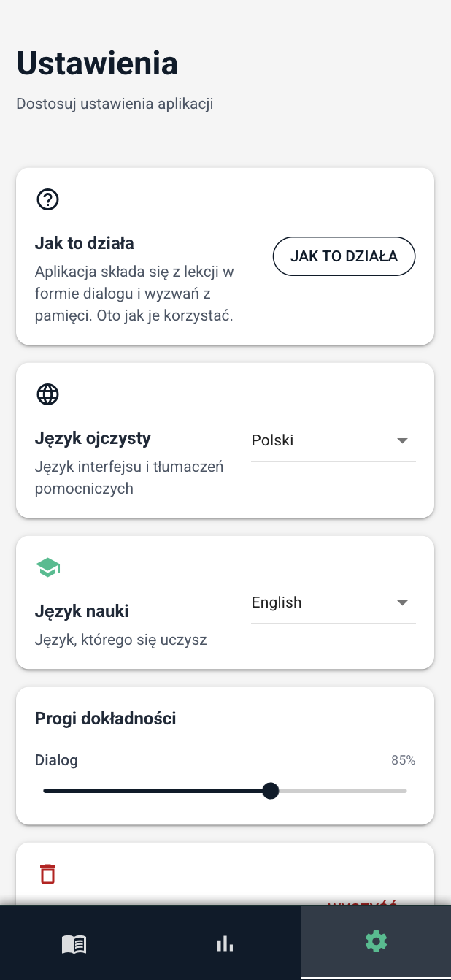Viewport: 451px width, 980px height.
Task: Tap the bar chart statistics icon
Action: (225, 943)
